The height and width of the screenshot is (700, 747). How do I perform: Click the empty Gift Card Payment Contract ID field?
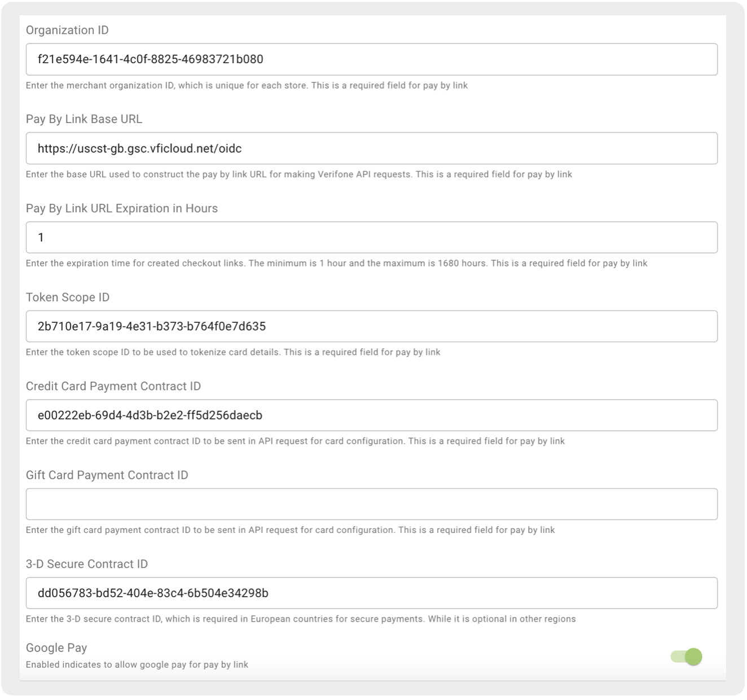372,504
